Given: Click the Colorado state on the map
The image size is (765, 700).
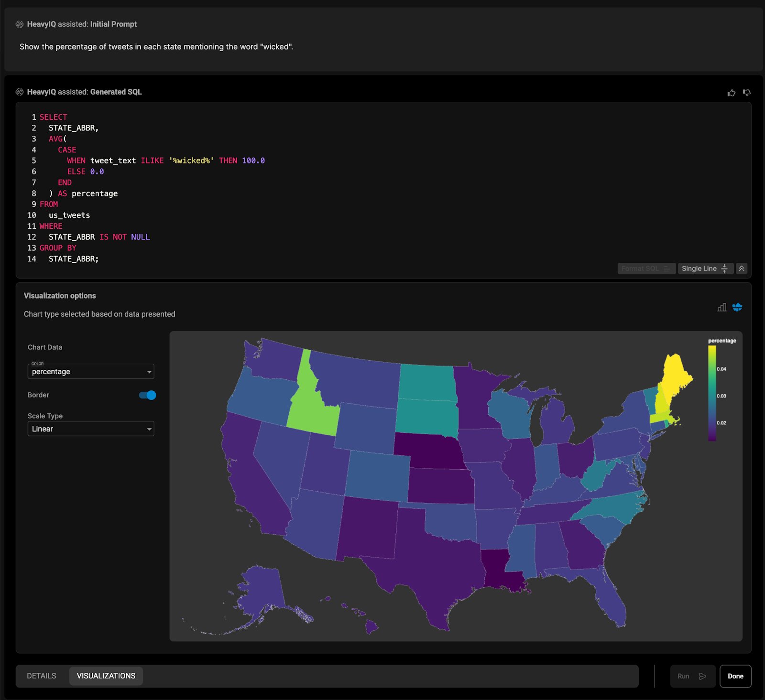Looking at the screenshot, I should coord(377,475).
